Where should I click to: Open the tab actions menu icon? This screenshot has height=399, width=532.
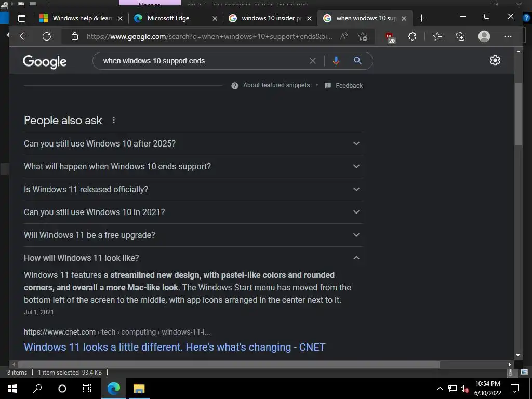pyautogui.click(x=22, y=18)
